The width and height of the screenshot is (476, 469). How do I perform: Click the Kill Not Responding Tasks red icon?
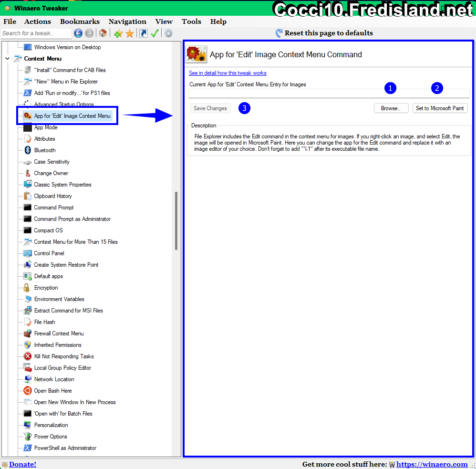(x=28, y=356)
